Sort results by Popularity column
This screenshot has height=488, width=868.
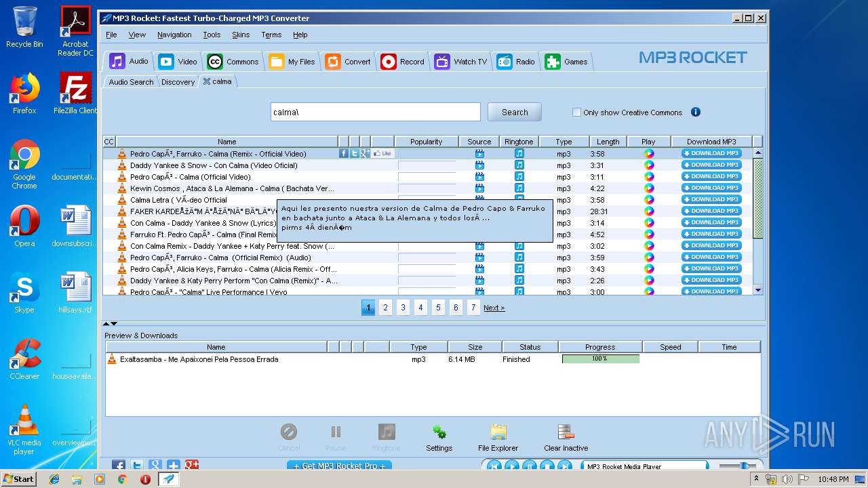pos(427,142)
